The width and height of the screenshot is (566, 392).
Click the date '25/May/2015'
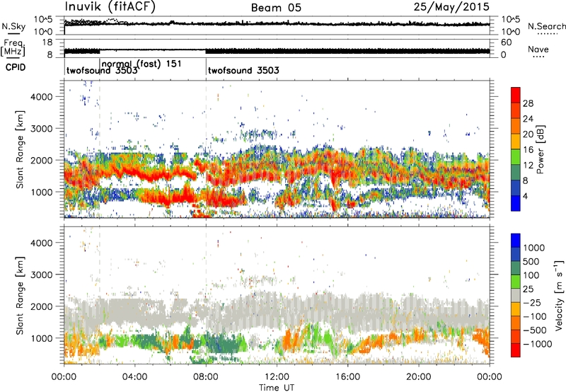click(x=451, y=6)
